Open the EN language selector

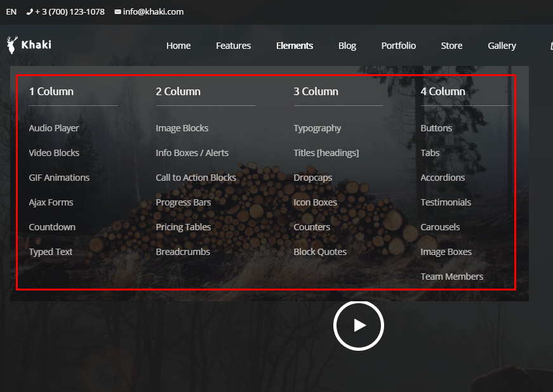11,11
